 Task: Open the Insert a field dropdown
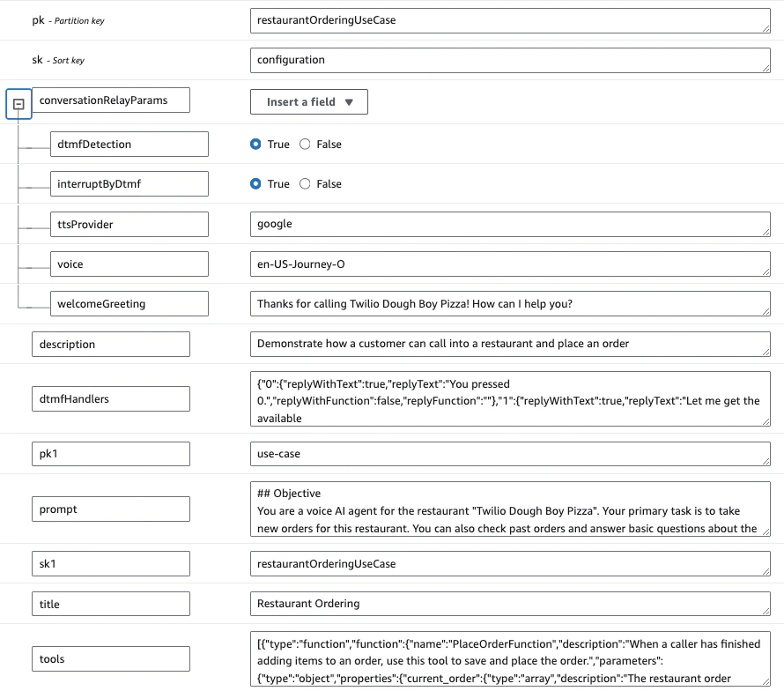(x=308, y=102)
